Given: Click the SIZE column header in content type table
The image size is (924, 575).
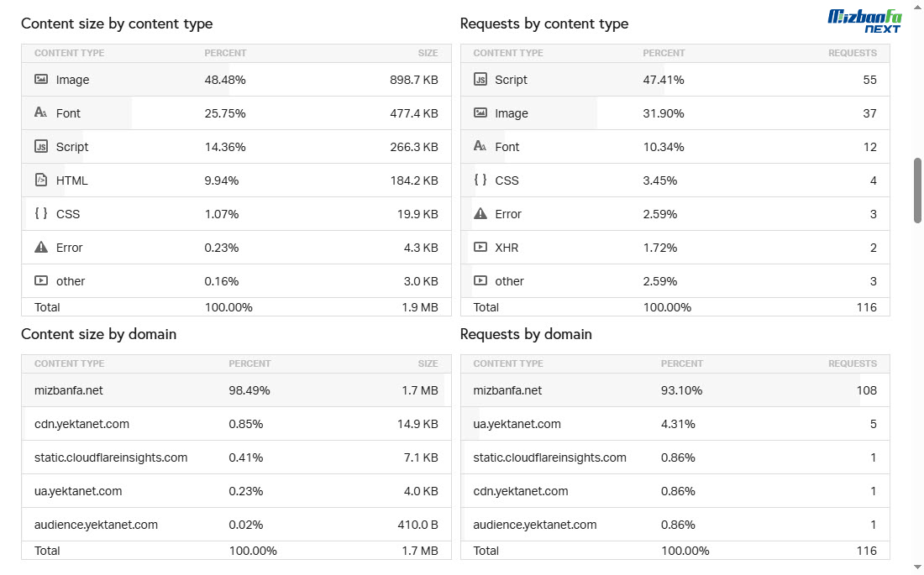Looking at the screenshot, I should click(428, 53).
